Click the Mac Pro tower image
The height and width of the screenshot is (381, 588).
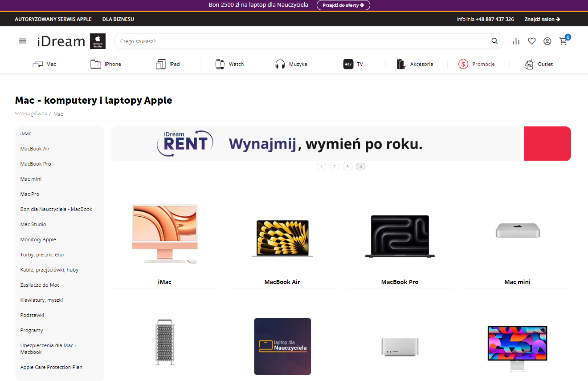(164, 342)
